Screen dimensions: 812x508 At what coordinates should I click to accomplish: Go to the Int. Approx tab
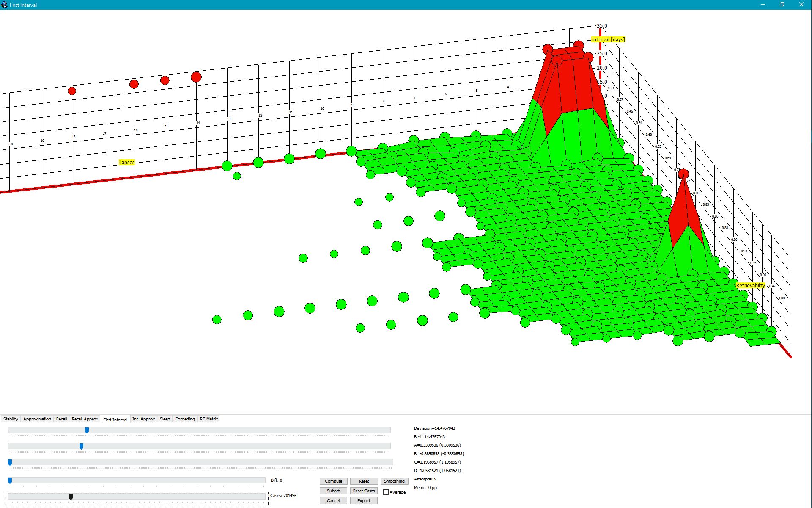click(143, 419)
